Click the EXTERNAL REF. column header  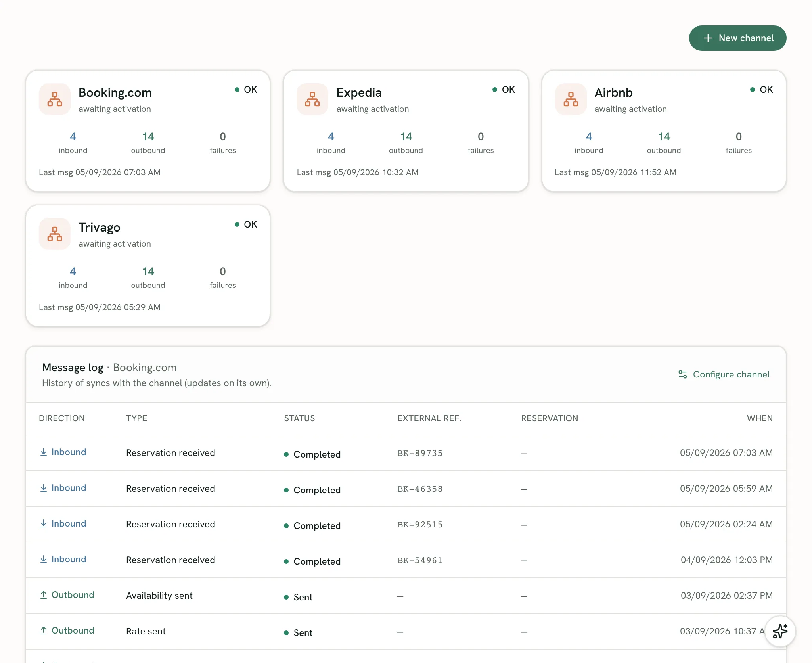[429, 418]
